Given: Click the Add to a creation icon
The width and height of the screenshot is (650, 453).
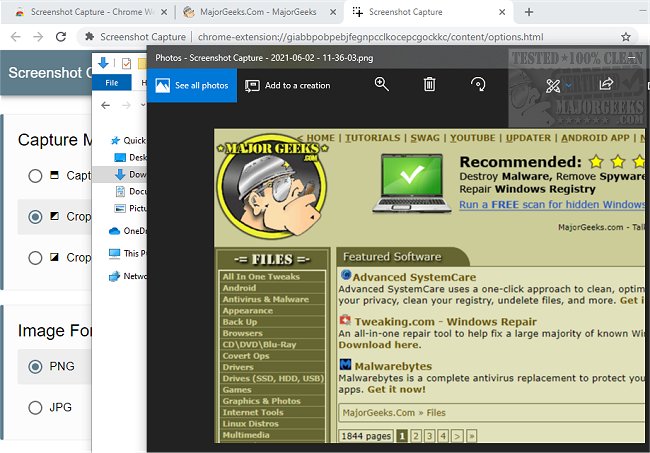Looking at the screenshot, I should [x=252, y=86].
